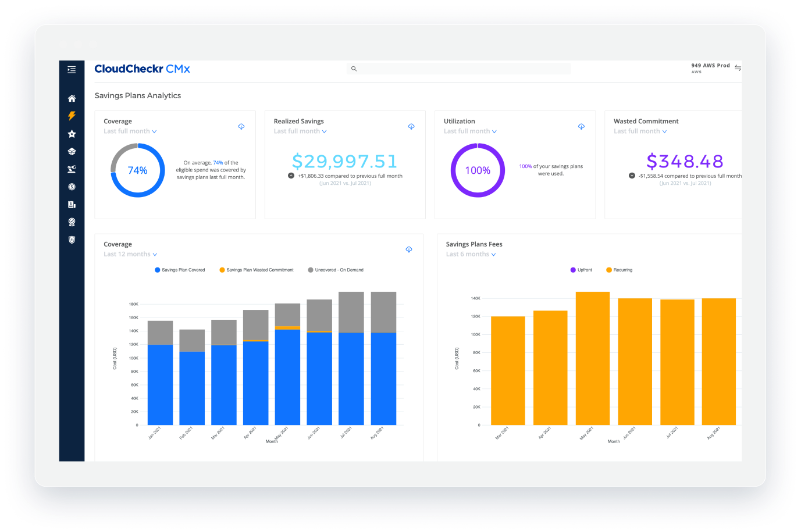Click the Savings Plans Fees card title
This screenshot has width=801, height=532.
(x=474, y=244)
